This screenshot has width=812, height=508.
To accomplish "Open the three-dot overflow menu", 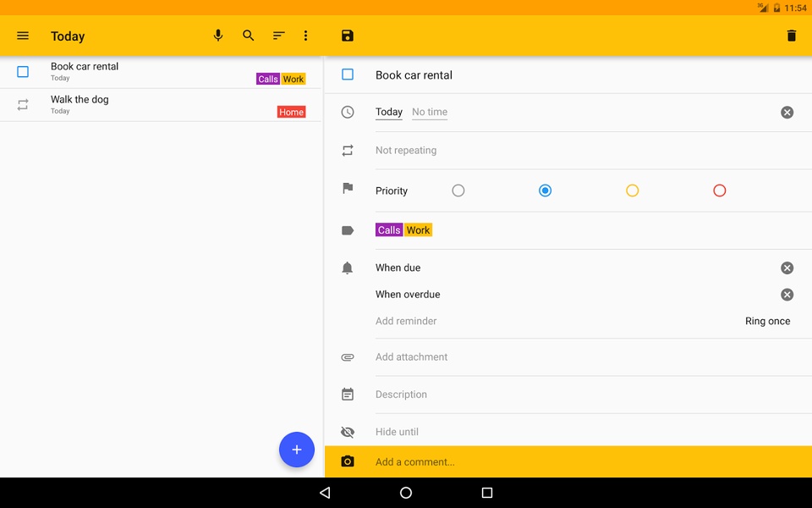I will point(305,36).
